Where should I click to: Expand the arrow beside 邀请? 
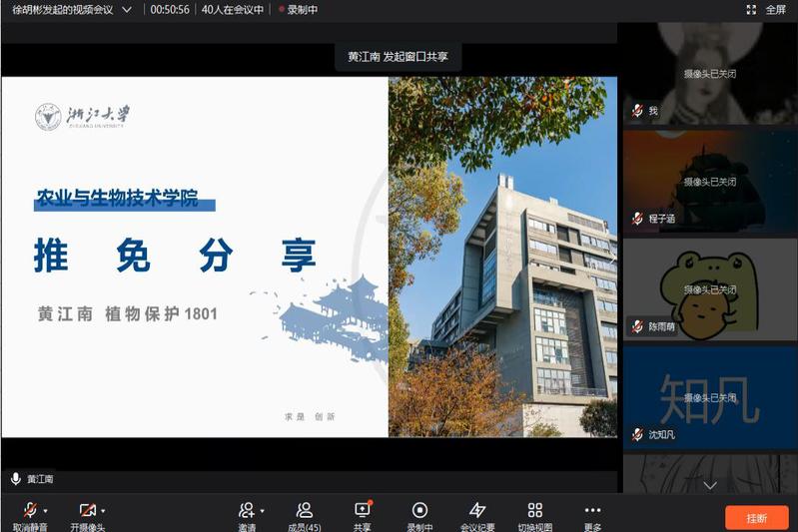pyautogui.click(x=262, y=511)
